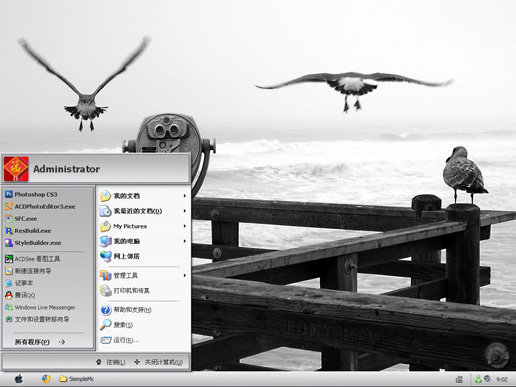
Task: Click the 关闭计算机(U) shutdown button
Action: pyautogui.click(x=159, y=362)
